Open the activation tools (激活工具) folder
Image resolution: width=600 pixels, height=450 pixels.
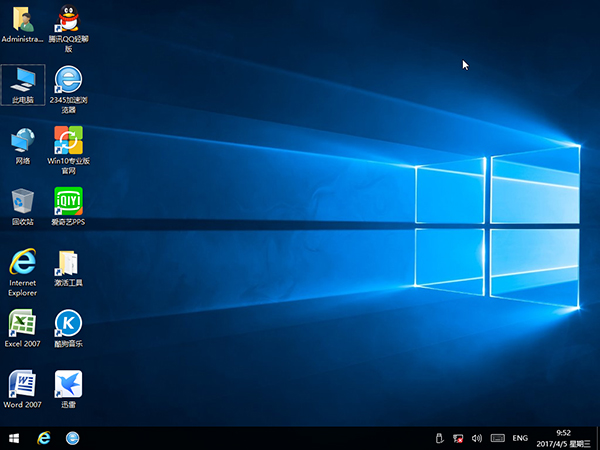click(68, 264)
